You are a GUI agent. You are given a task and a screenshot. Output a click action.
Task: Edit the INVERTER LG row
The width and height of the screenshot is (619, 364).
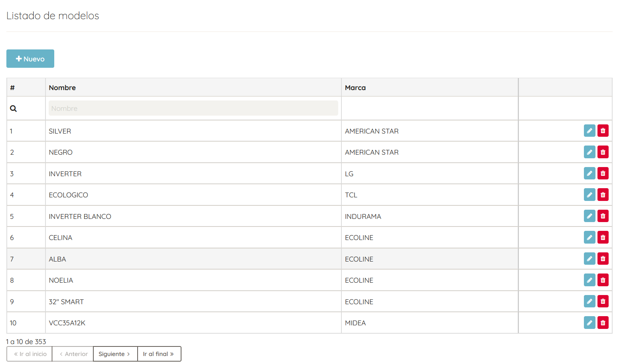589,173
